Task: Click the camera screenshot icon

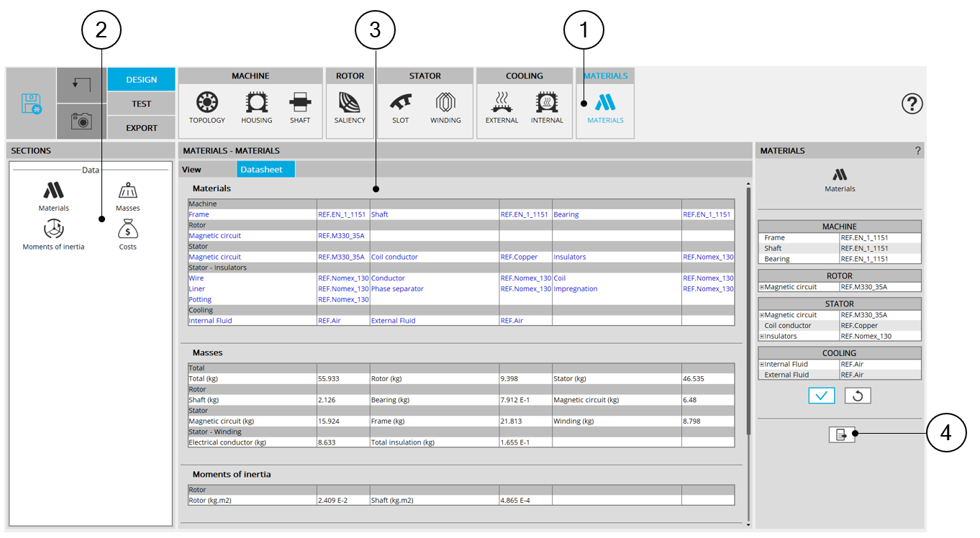Action: (81, 121)
